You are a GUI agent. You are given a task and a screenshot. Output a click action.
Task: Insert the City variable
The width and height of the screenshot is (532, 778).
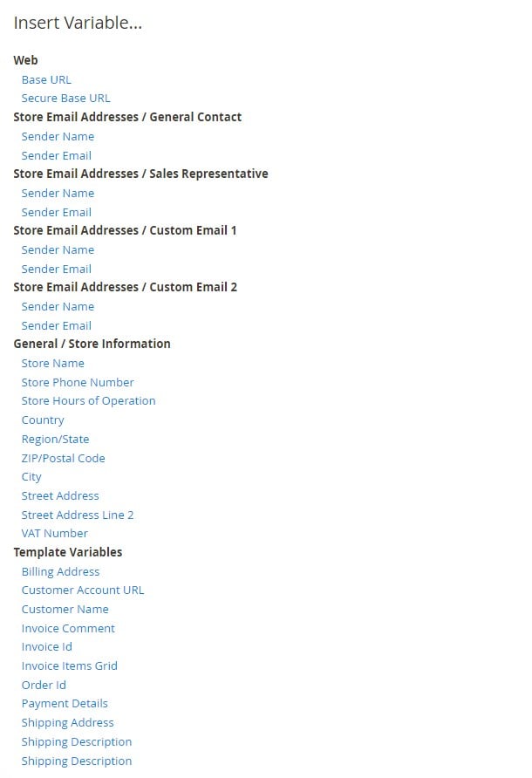[x=31, y=477]
